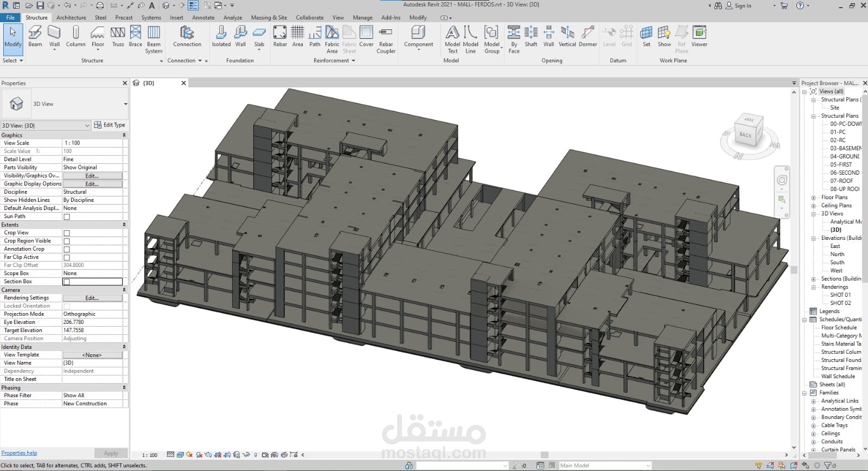Click the View Template <None> button
The image size is (868, 471).
(x=92, y=355)
